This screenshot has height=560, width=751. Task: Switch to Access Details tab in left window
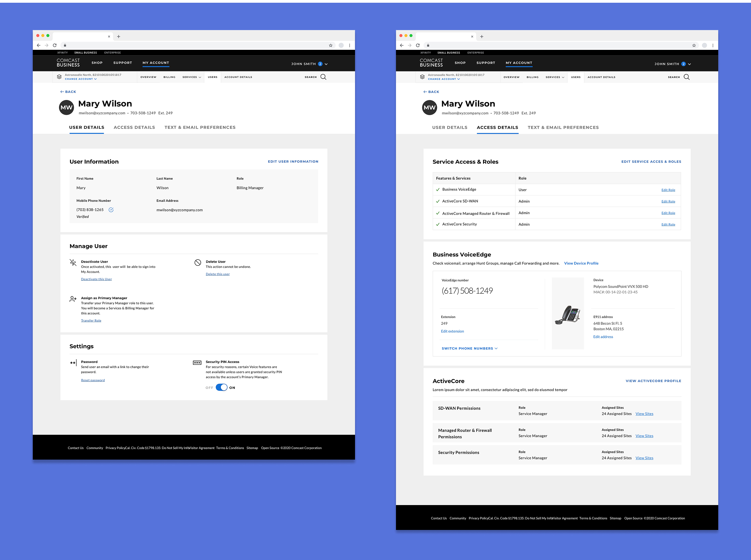point(134,127)
